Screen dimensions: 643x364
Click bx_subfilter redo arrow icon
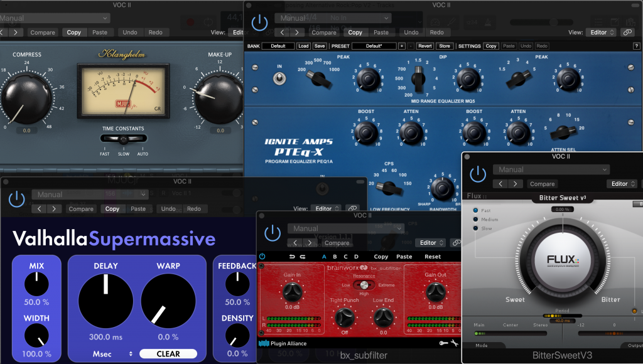click(x=303, y=257)
